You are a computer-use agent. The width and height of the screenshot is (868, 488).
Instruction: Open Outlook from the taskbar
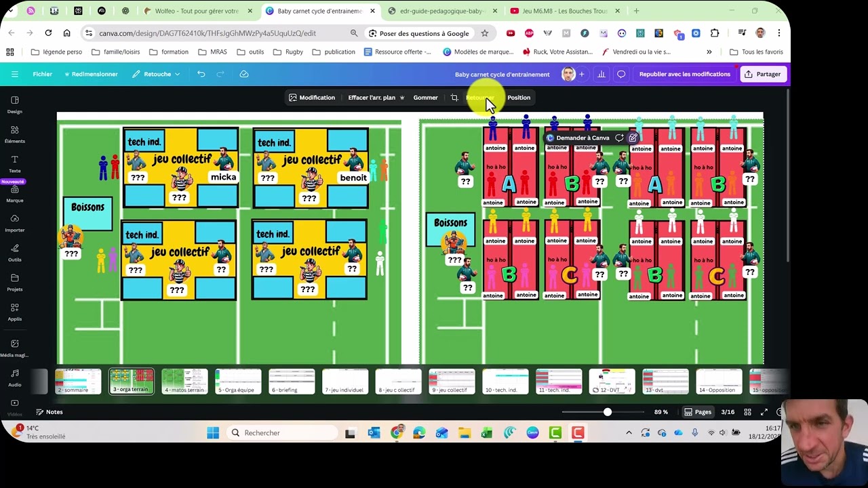[x=374, y=432]
